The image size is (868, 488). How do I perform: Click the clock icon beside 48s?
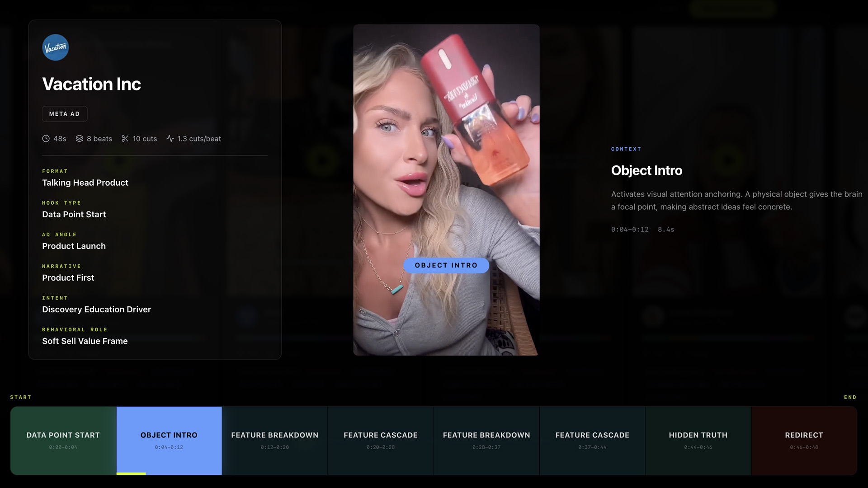pos(45,139)
